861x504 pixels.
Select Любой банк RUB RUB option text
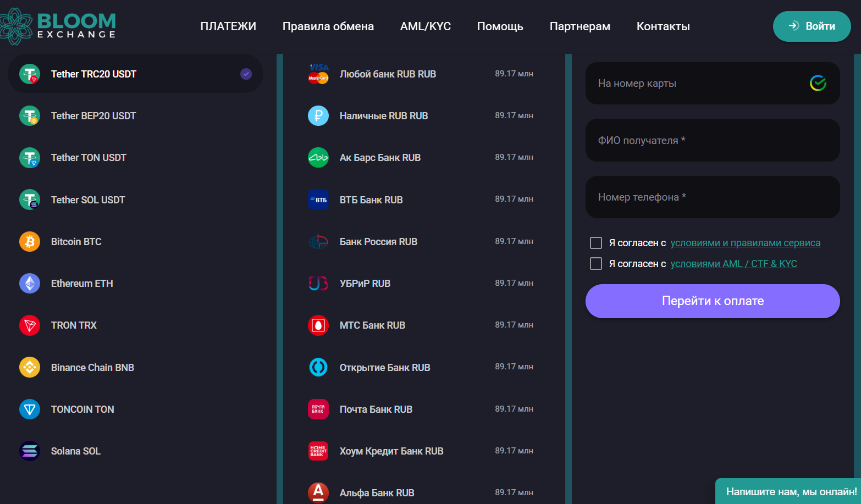tap(388, 74)
